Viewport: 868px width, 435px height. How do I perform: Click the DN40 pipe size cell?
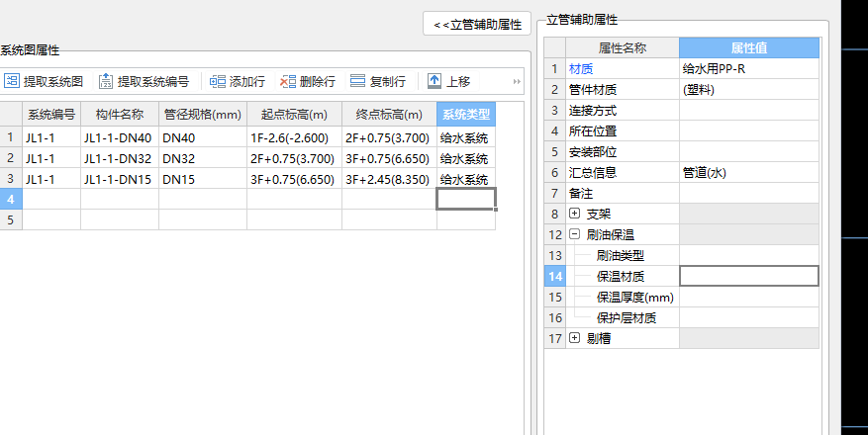203,137
